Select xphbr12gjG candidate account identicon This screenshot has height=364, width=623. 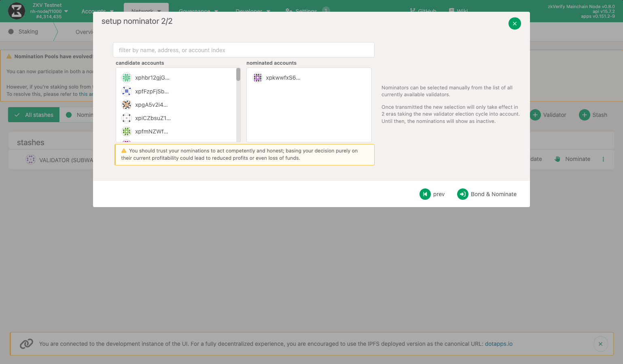(127, 78)
